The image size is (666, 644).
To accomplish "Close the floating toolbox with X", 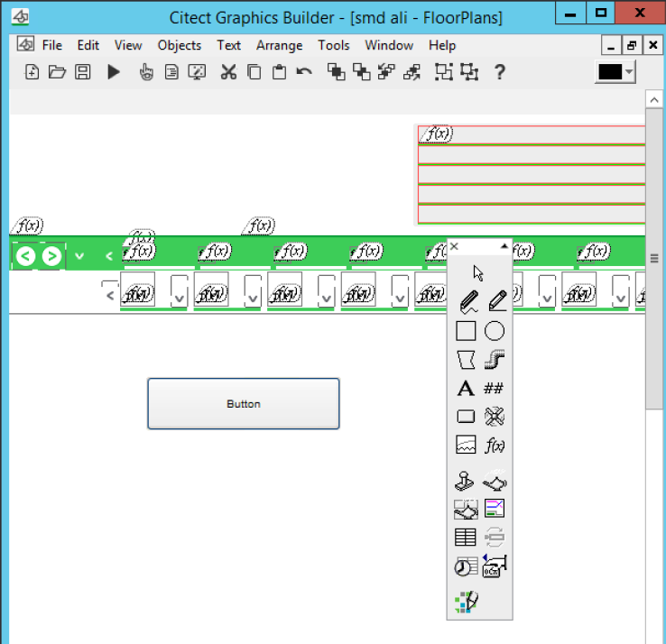I will [x=455, y=246].
